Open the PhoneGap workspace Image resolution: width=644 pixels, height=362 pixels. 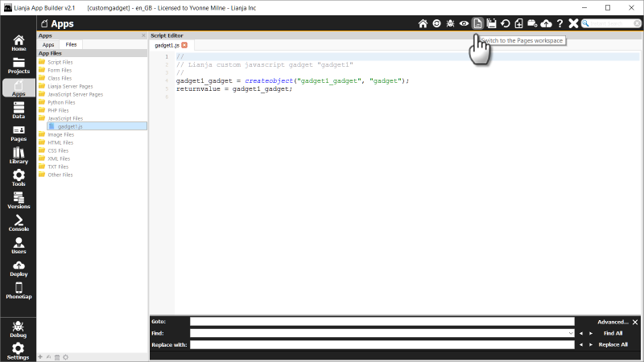[x=19, y=290]
